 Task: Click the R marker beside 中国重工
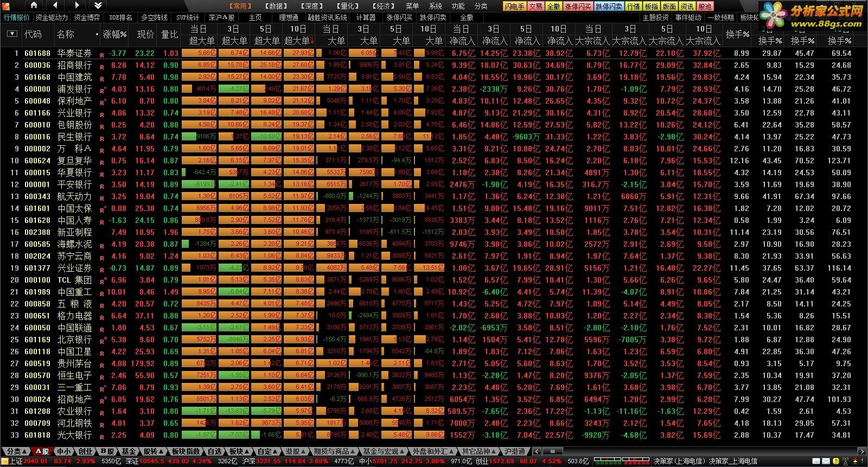tap(101, 293)
